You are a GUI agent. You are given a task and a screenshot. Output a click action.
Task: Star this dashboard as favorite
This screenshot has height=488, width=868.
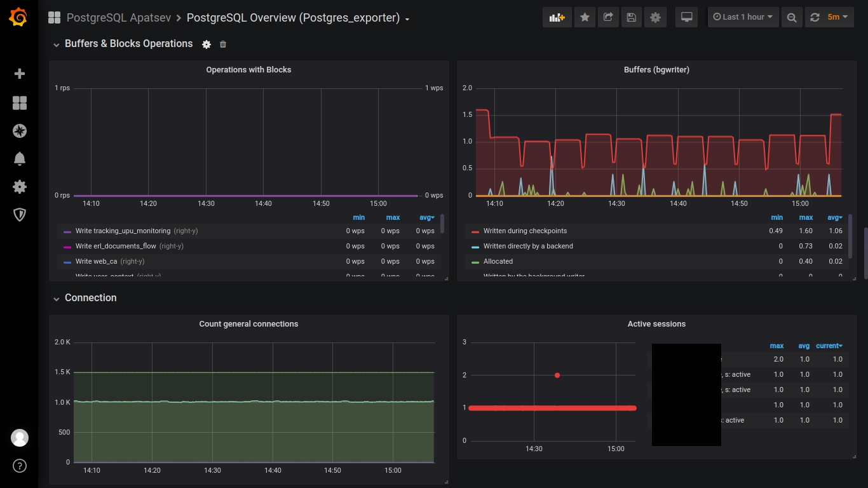coord(585,17)
